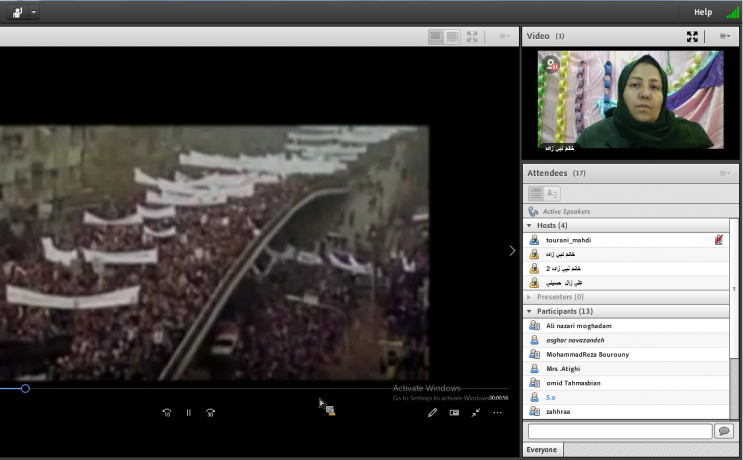Open the Video pod options menu

point(725,36)
